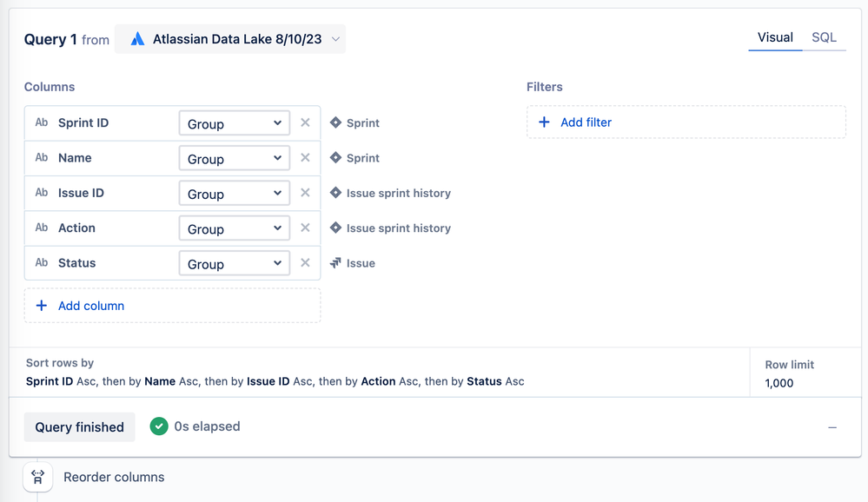Screen dimensions: 868x502
Task: Remove the Sprint ID column
Action: coord(305,122)
